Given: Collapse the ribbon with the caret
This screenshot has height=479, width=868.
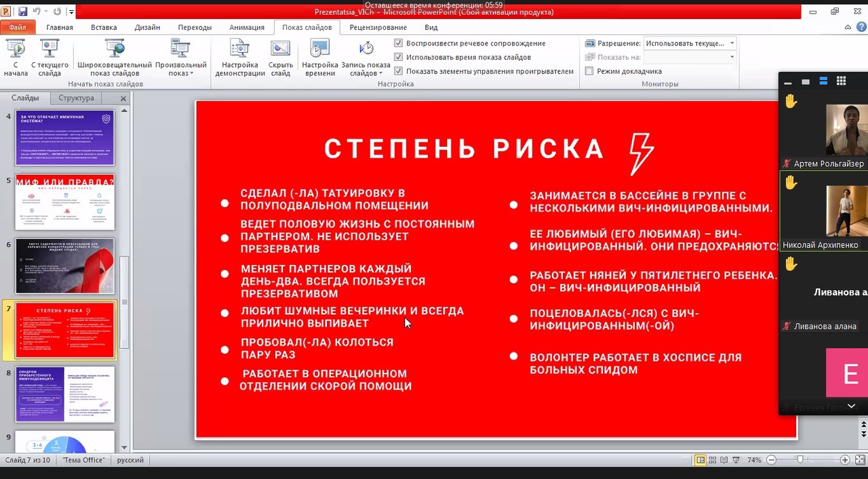Looking at the screenshot, I should click(x=848, y=27).
